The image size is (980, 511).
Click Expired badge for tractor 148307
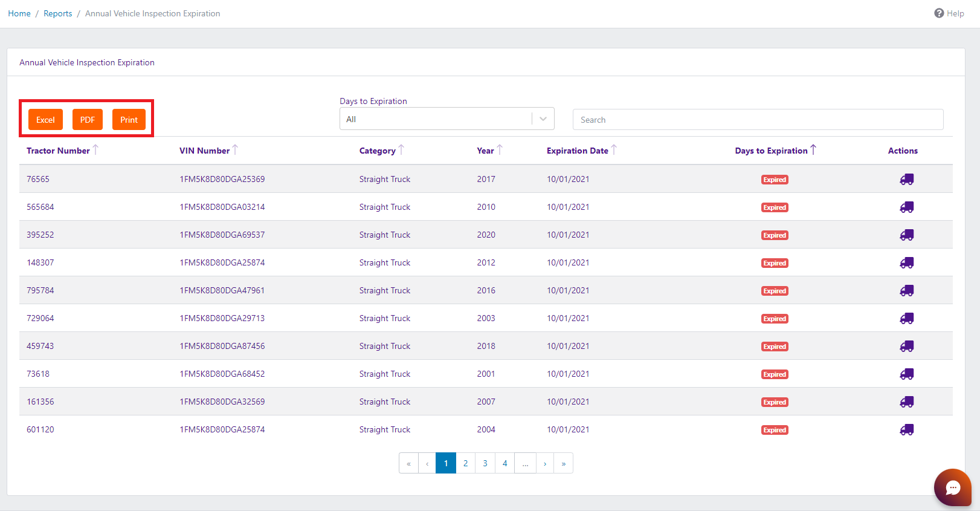click(x=775, y=263)
